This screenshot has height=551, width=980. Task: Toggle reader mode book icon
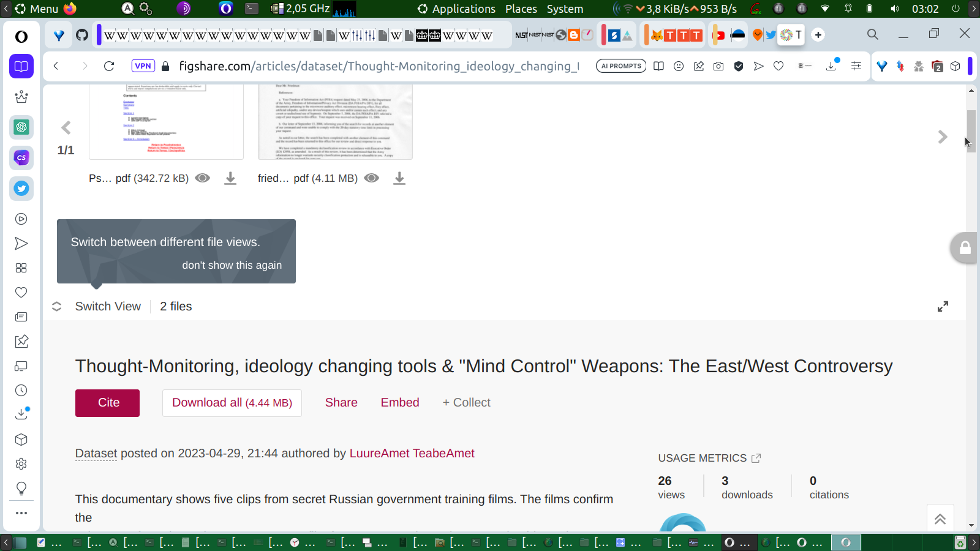coord(658,66)
